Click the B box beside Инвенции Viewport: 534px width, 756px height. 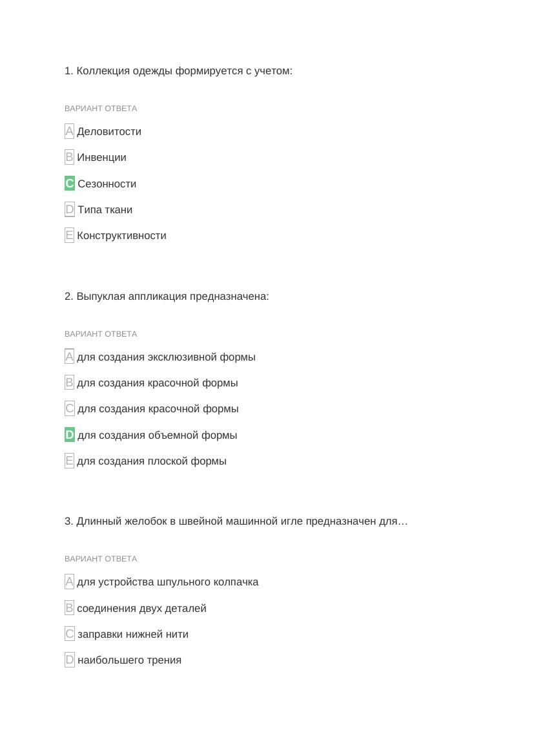coord(70,157)
